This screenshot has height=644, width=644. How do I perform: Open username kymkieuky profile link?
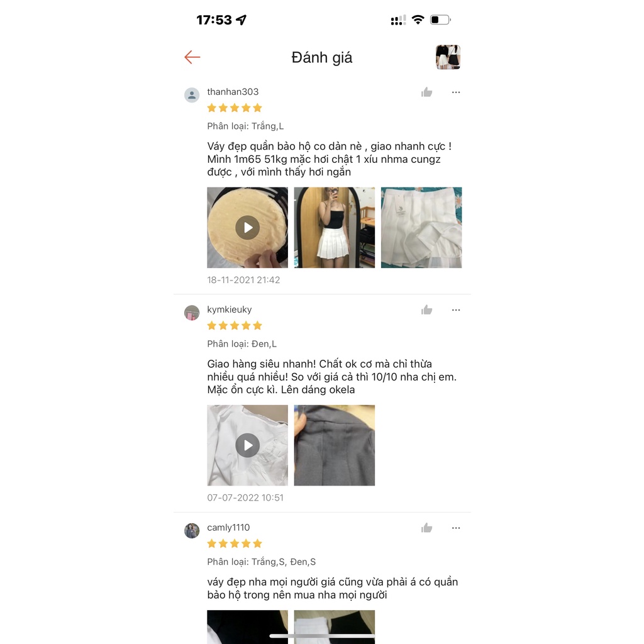click(229, 309)
